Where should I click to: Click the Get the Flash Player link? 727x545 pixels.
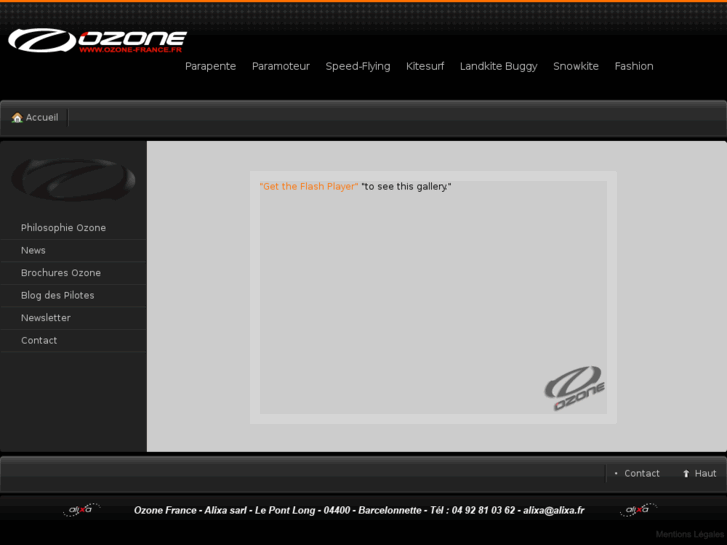click(x=309, y=186)
